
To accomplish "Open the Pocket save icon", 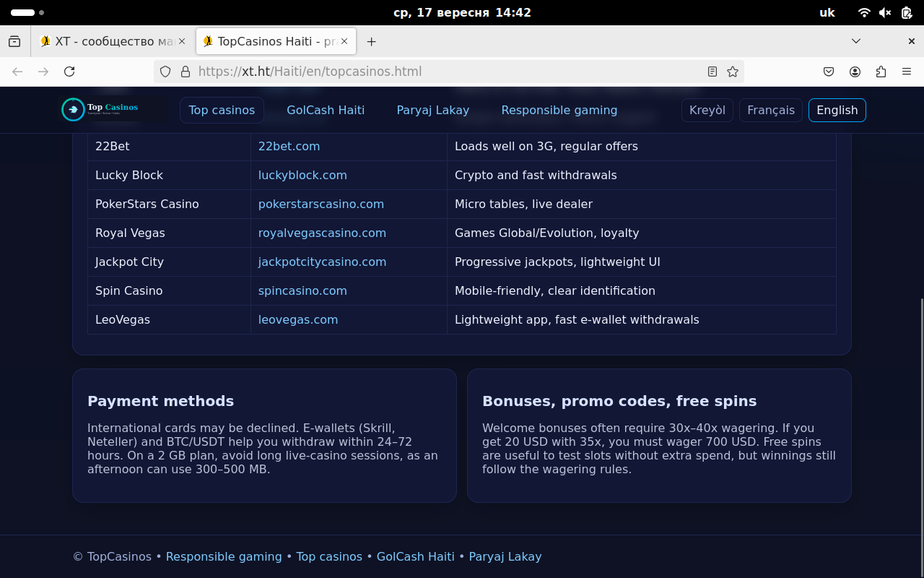I will (829, 72).
